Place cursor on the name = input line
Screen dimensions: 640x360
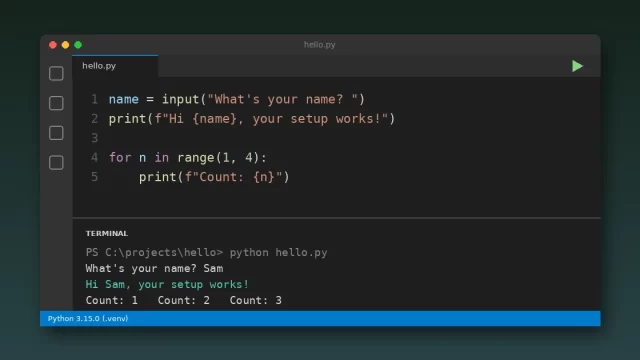point(237,99)
